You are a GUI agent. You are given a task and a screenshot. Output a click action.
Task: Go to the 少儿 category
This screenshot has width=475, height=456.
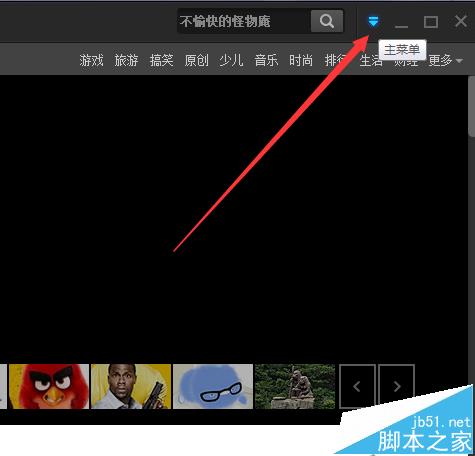[x=231, y=61]
